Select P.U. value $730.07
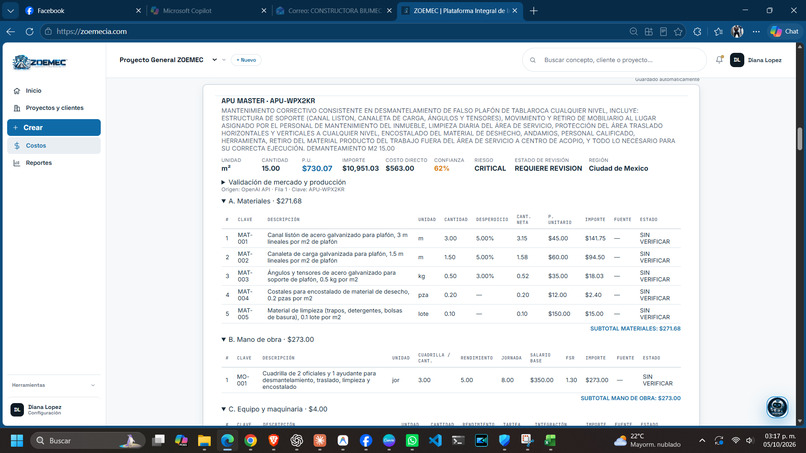The image size is (806, 453). [317, 169]
